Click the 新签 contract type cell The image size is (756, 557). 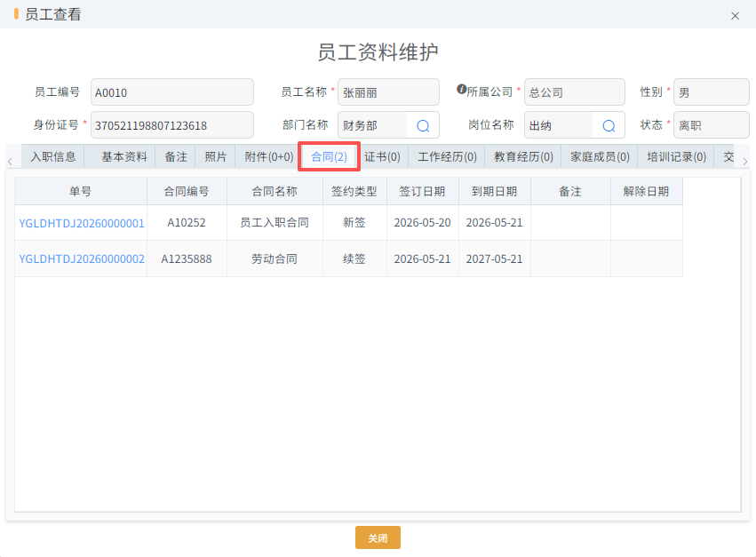(354, 223)
